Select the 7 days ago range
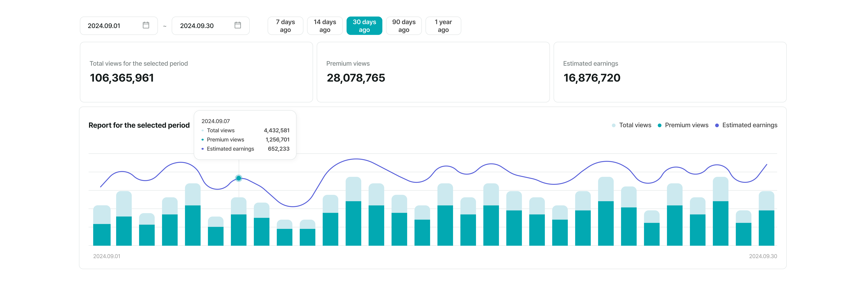Image resolution: width=868 pixels, height=282 pixels. tap(285, 26)
